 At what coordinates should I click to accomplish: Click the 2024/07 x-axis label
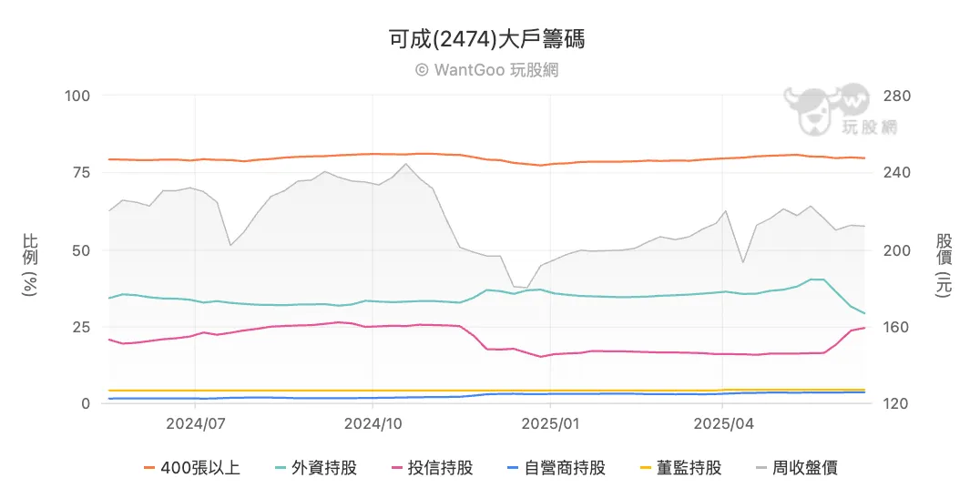[x=195, y=423]
